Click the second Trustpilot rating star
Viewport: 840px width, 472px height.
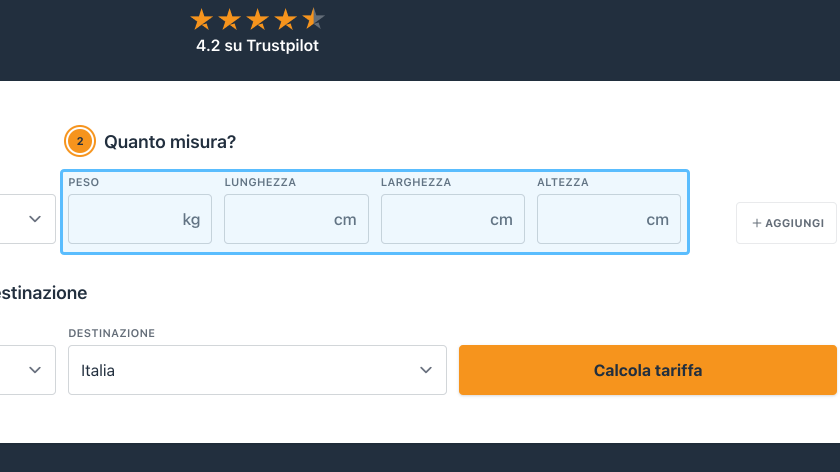[x=229, y=19]
